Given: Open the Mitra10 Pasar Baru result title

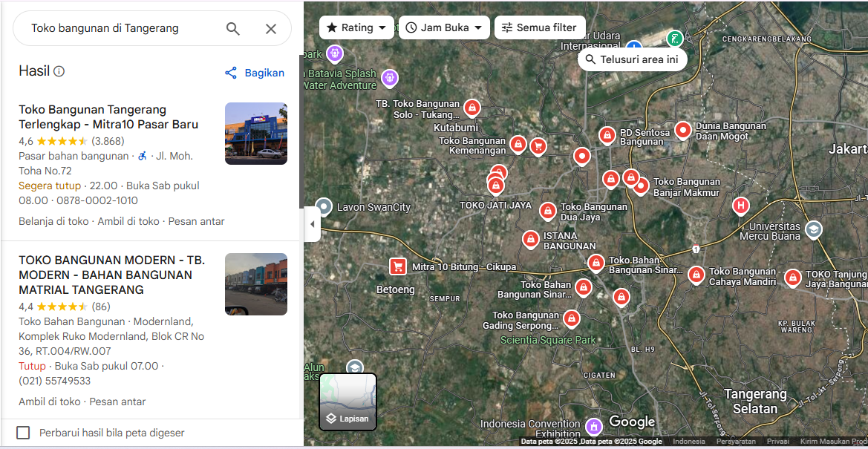Looking at the screenshot, I should pyautogui.click(x=108, y=117).
